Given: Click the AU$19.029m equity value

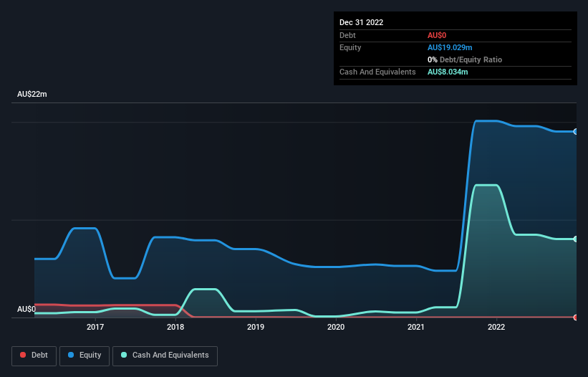Looking at the screenshot, I should [x=450, y=47].
